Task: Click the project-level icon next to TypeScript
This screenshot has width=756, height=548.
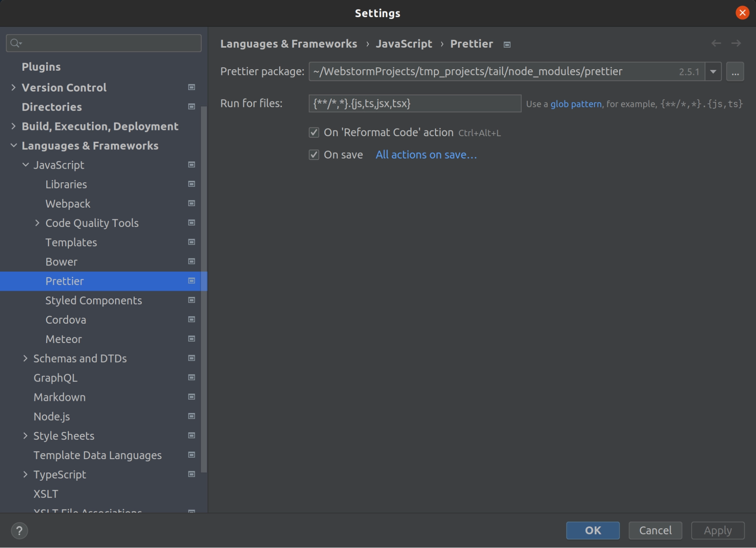Action: point(192,474)
